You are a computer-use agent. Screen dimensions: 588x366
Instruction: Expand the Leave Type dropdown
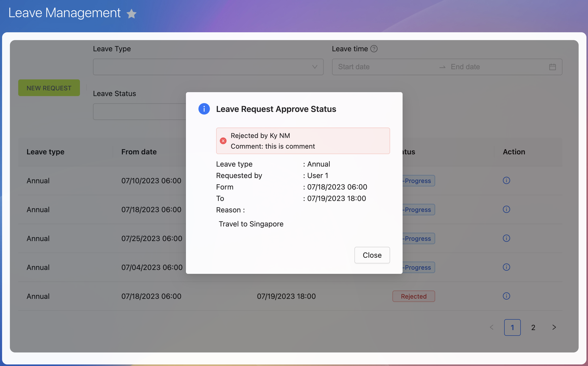[208, 67]
